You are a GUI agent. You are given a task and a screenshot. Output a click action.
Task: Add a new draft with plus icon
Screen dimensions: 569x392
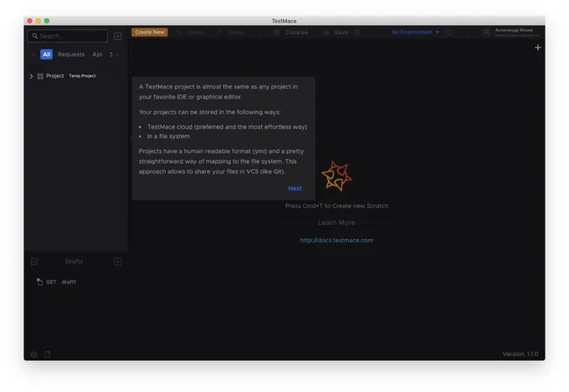tap(118, 262)
